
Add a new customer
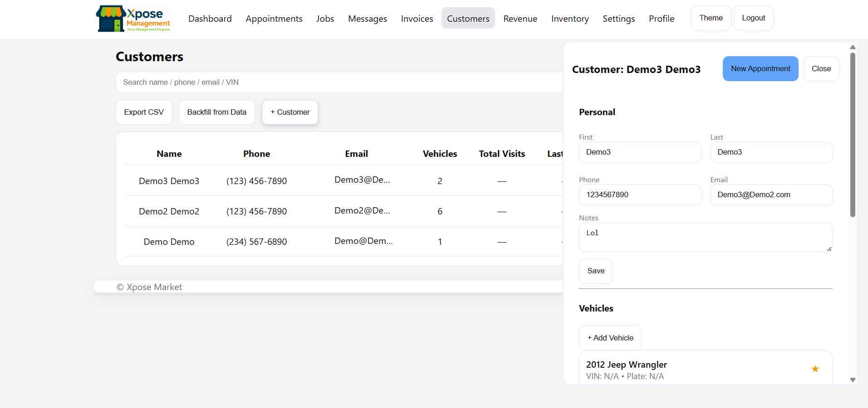pos(290,112)
